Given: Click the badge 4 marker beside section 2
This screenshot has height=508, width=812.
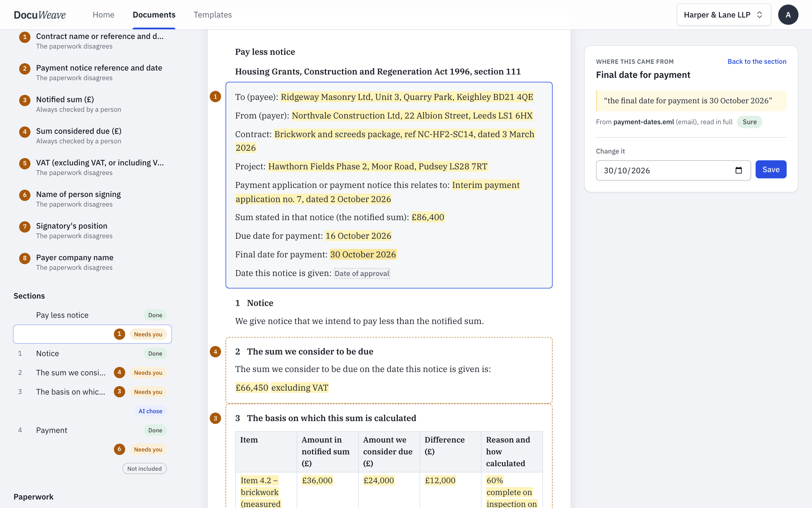Looking at the screenshot, I should pos(215,352).
